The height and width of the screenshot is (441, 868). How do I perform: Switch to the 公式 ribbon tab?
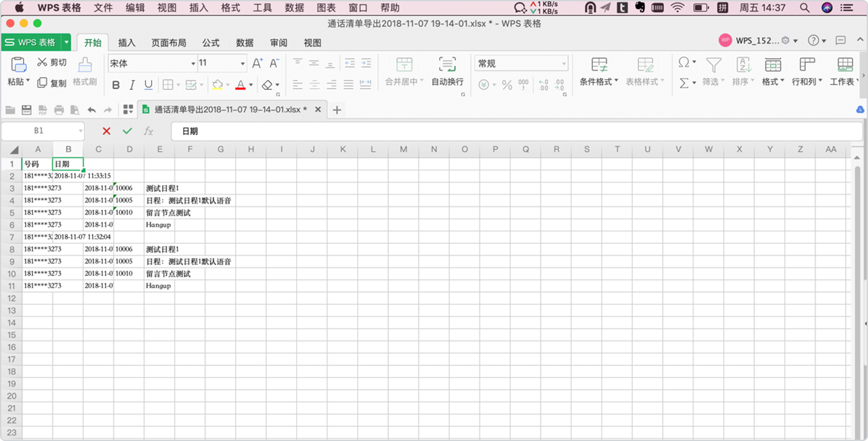211,43
